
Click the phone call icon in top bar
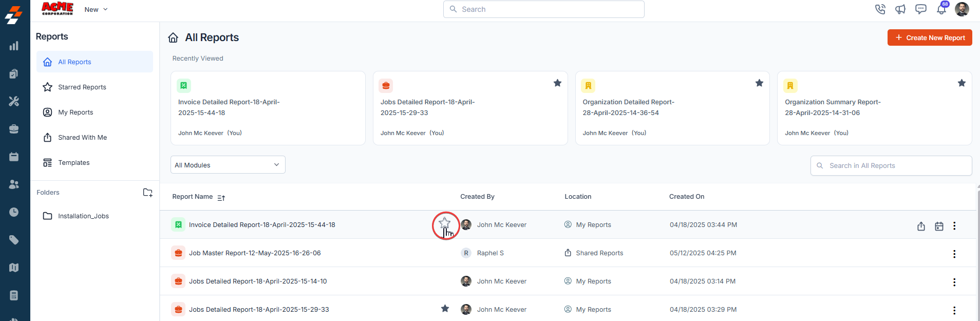tap(880, 9)
